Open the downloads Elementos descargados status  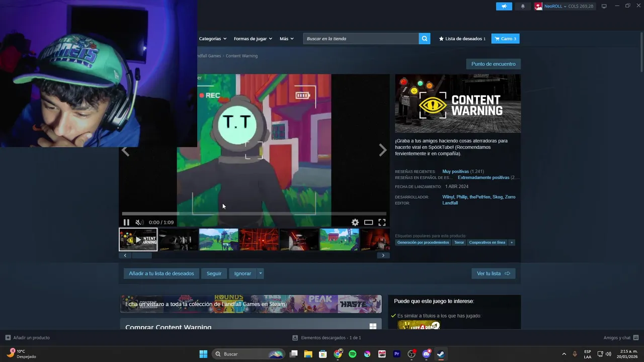pyautogui.click(x=327, y=338)
